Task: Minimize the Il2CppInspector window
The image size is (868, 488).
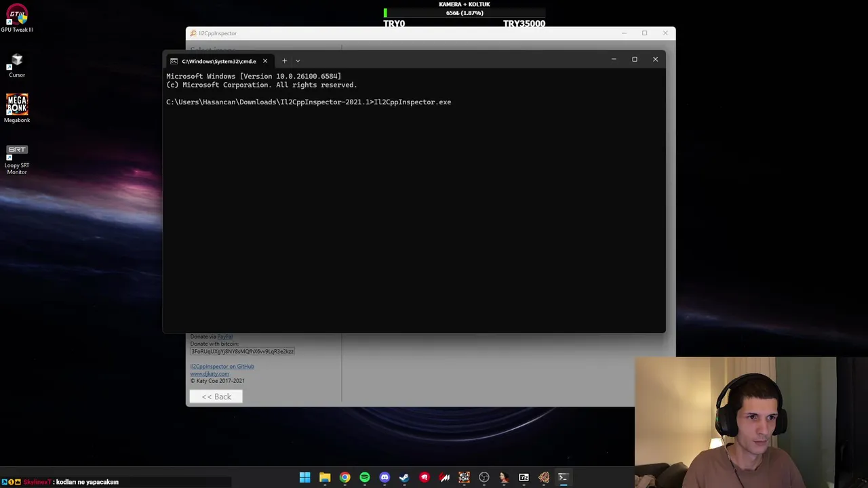Action: point(624,33)
